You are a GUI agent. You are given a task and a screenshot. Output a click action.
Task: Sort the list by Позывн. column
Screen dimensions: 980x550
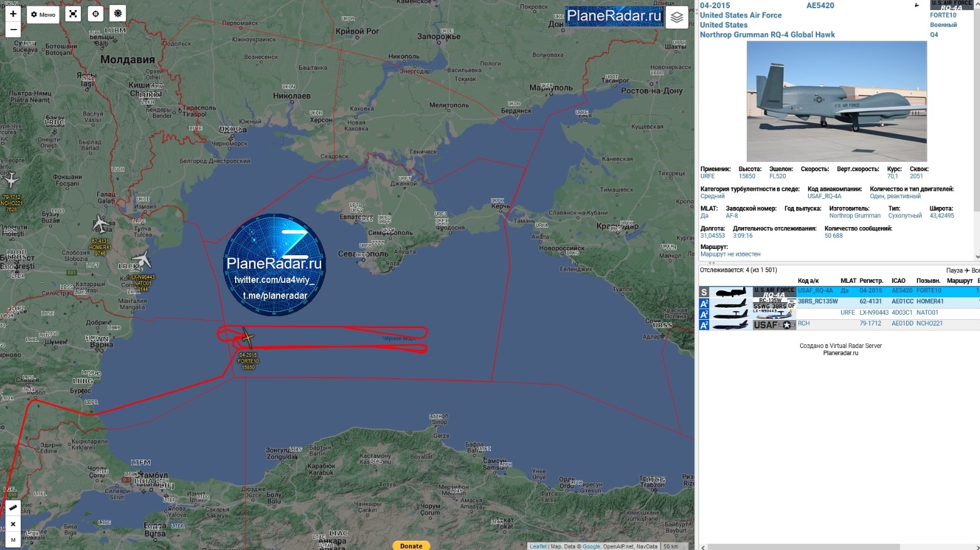pos(929,281)
